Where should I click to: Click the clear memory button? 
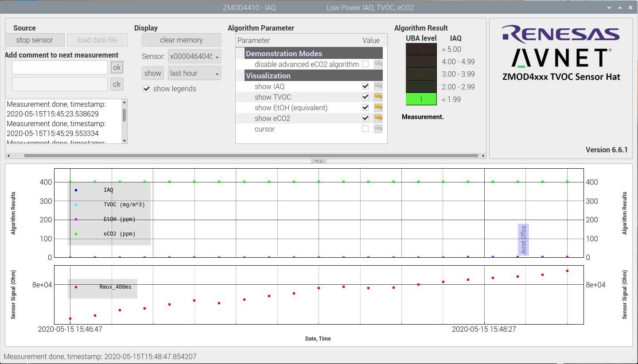coord(181,40)
